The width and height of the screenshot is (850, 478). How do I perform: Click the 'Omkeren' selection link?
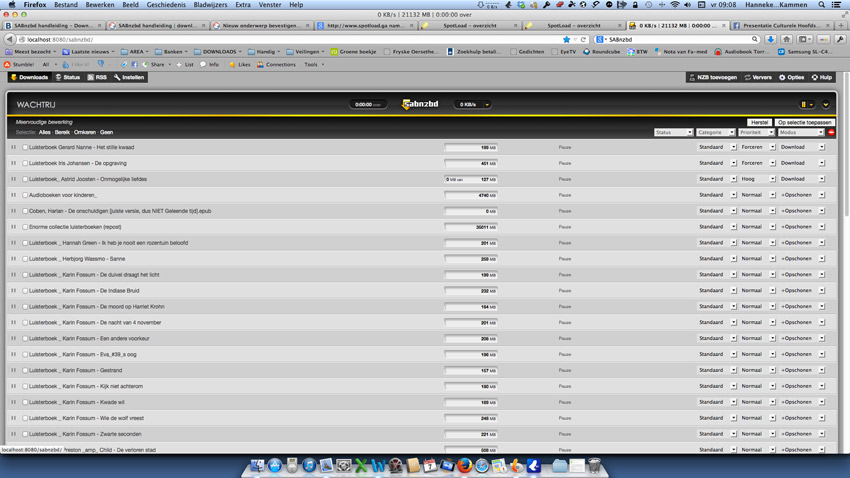click(x=85, y=132)
